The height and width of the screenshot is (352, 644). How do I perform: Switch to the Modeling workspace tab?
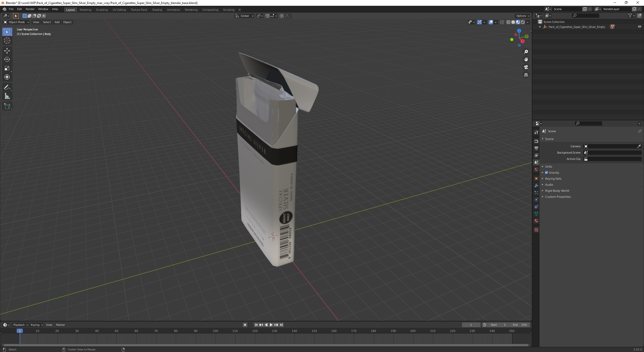click(x=85, y=10)
